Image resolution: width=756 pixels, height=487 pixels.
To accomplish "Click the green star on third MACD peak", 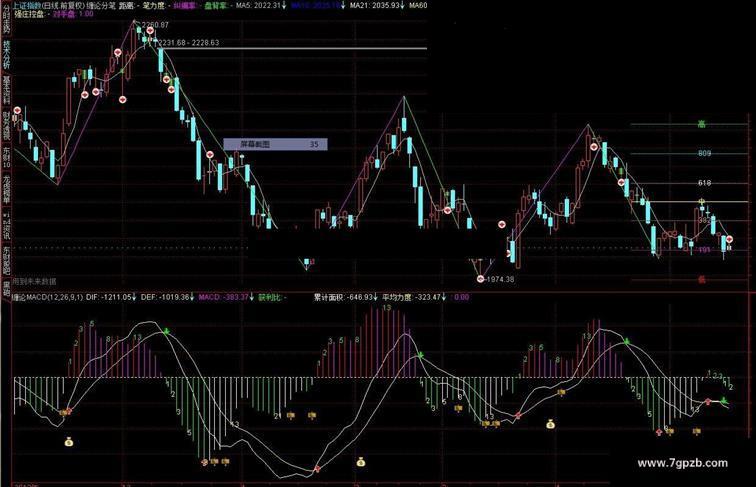I will coord(627,341).
